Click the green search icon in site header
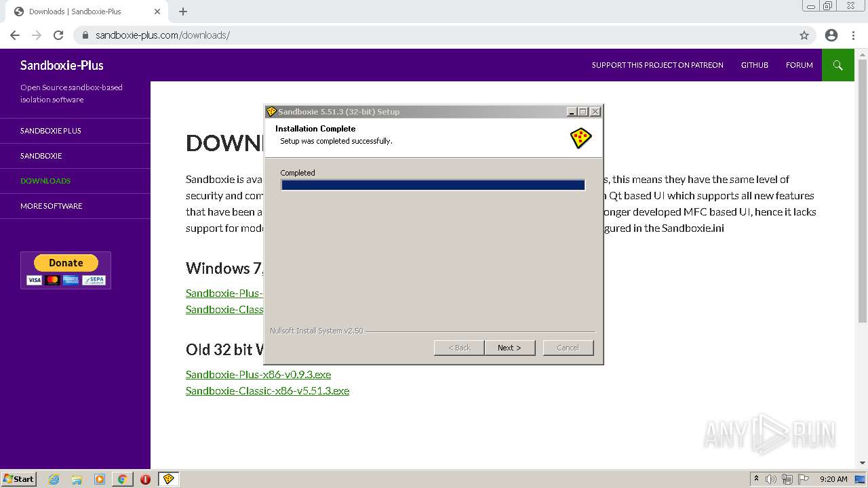This screenshot has height=488, width=868. [x=838, y=65]
